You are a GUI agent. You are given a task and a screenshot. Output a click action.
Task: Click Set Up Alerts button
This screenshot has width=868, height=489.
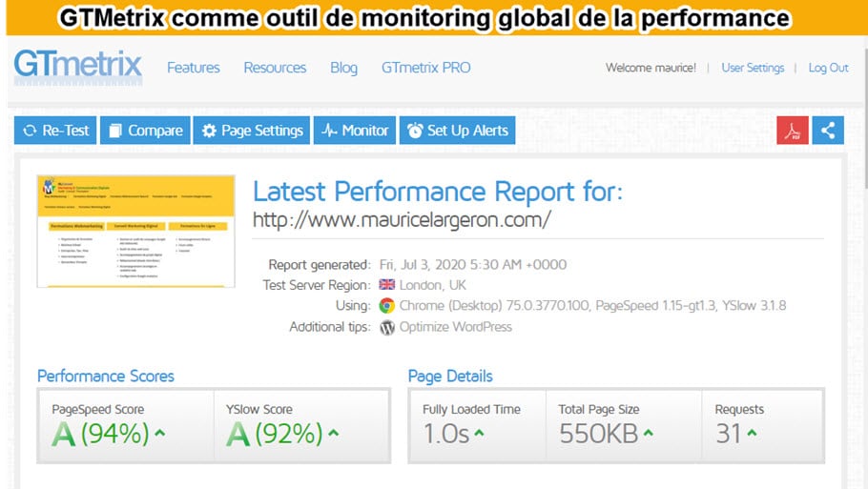(457, 130)
